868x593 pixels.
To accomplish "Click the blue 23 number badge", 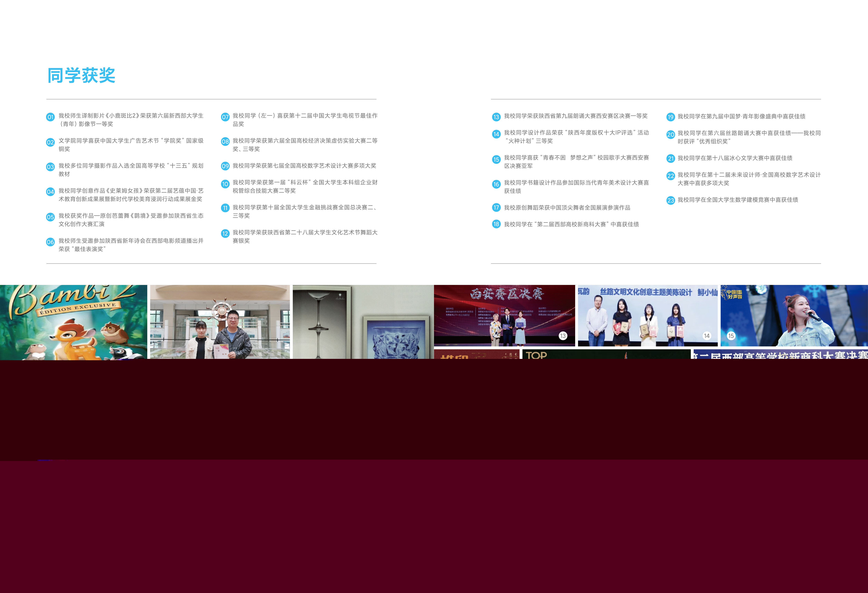I will pyautogui.click(x=670, y=200).
